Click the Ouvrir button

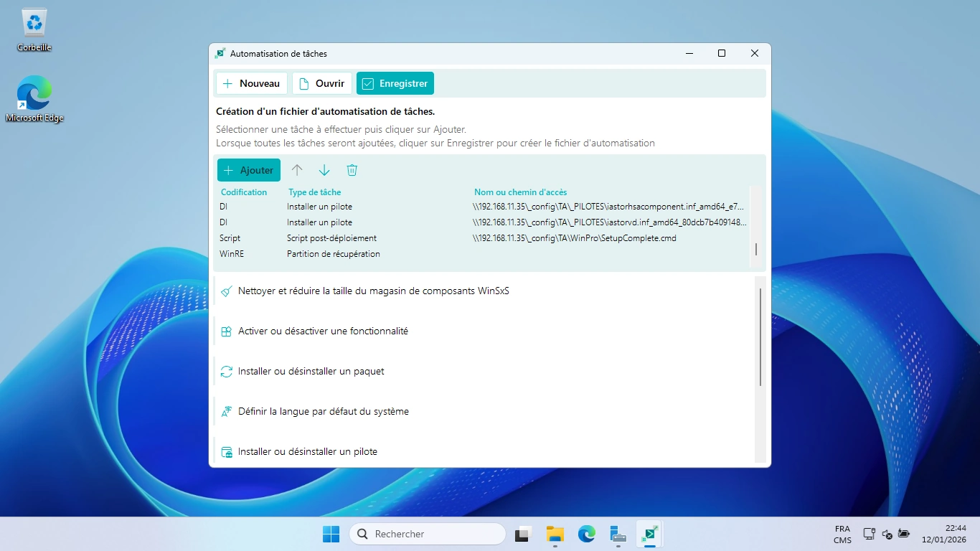pyautogui.click(x=322, y=83)
